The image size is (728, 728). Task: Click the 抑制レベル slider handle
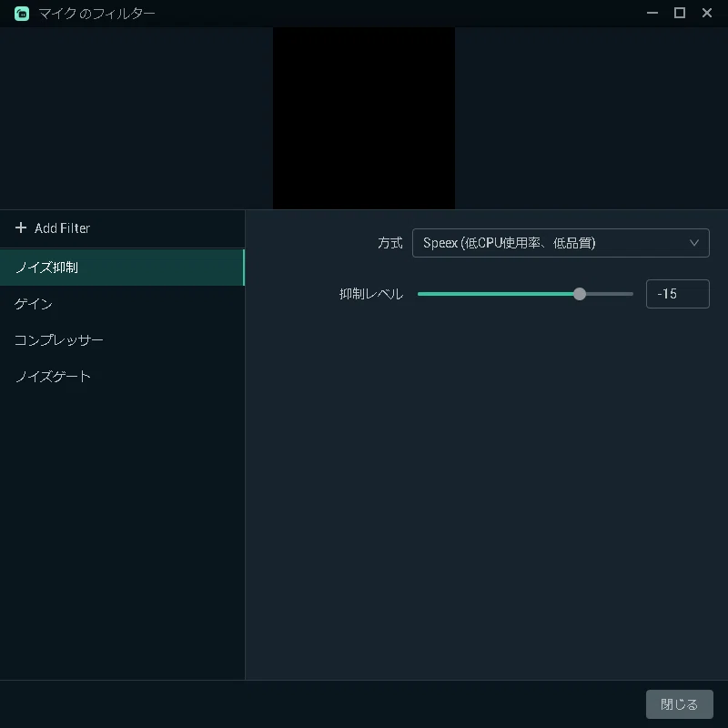click(580, 294)
